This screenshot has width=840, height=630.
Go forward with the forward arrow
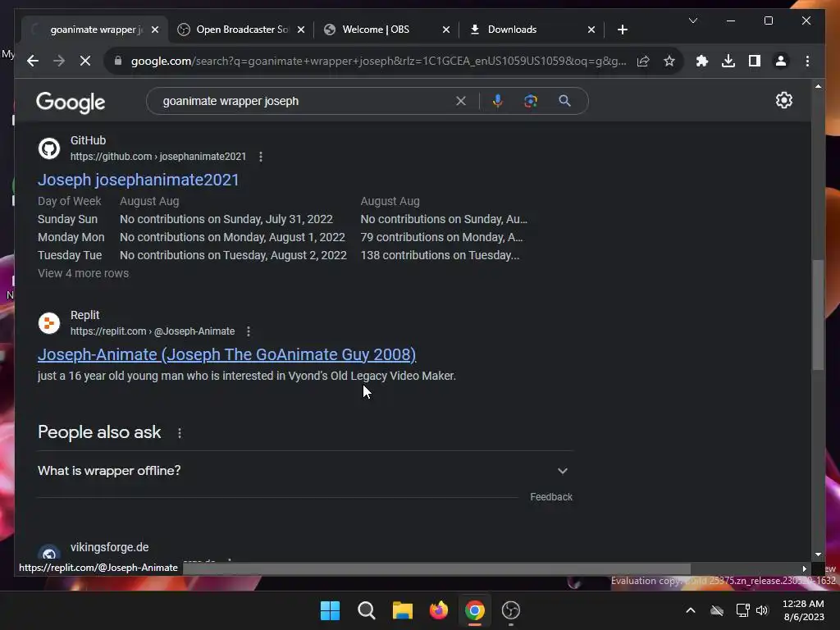click(59, 61)
